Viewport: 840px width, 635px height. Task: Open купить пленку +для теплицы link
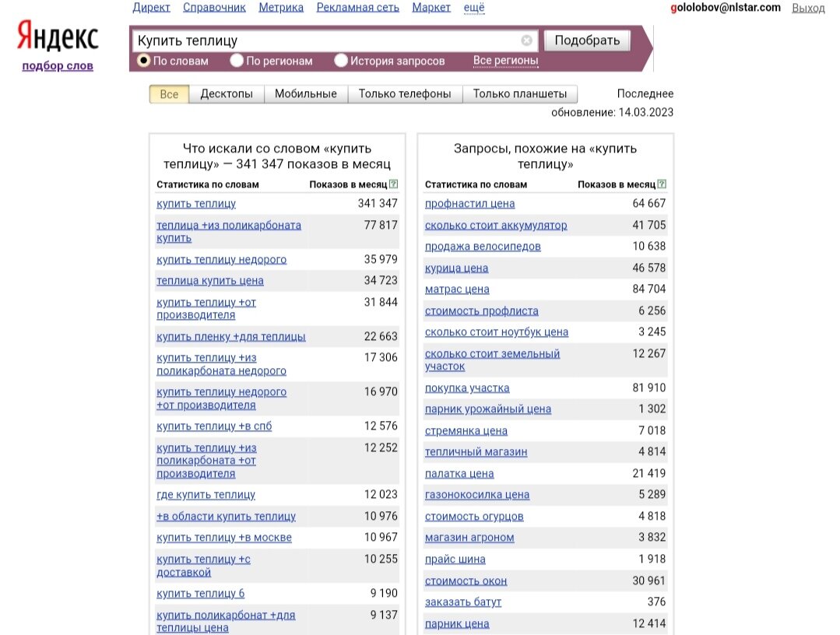[231, 336]
